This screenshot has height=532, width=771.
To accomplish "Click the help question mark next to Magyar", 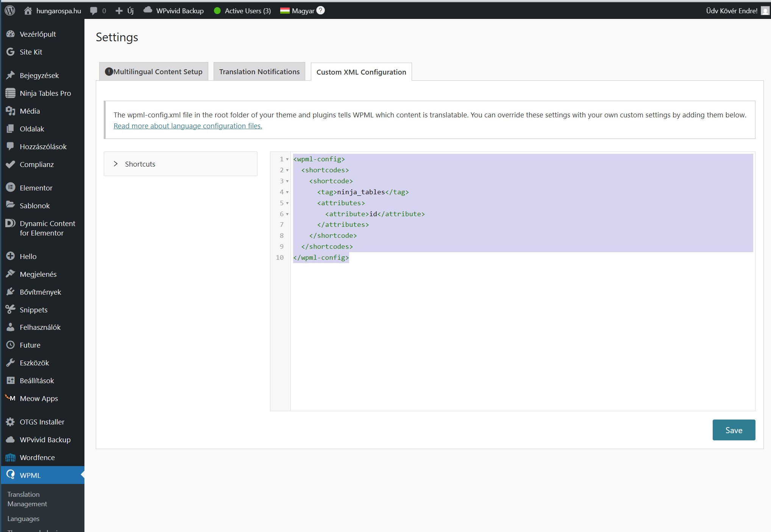I will click(320, 11).
